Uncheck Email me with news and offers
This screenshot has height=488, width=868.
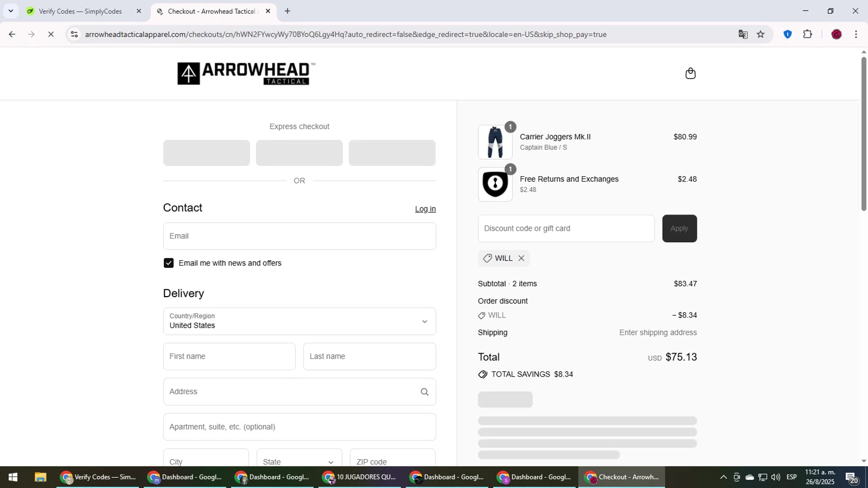[168, 263]
